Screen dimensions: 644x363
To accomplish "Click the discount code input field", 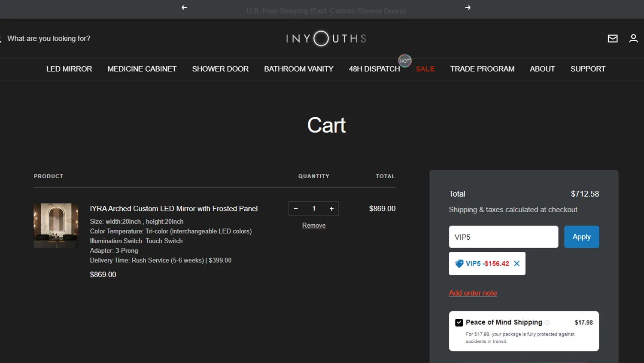I will tap(504, 237).
